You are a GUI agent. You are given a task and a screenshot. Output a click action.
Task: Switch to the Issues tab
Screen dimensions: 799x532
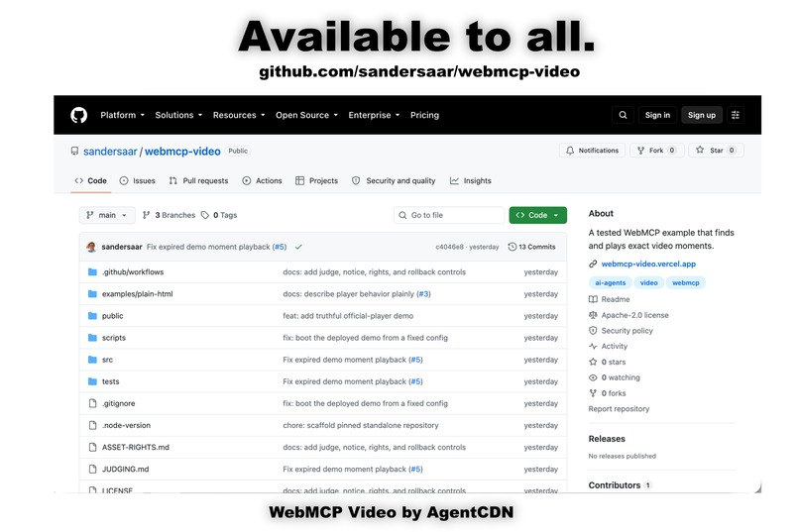click(138, 180)
